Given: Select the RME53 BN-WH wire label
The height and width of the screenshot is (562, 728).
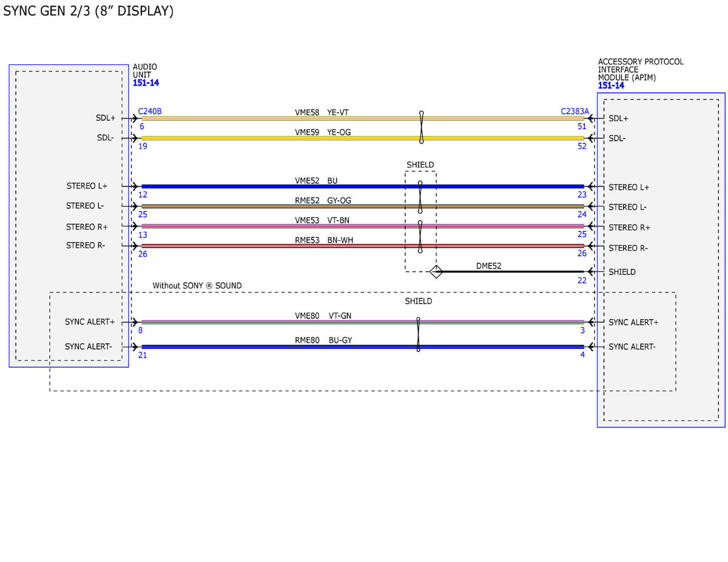Looking at the screenshot, I should click(324, 240).
